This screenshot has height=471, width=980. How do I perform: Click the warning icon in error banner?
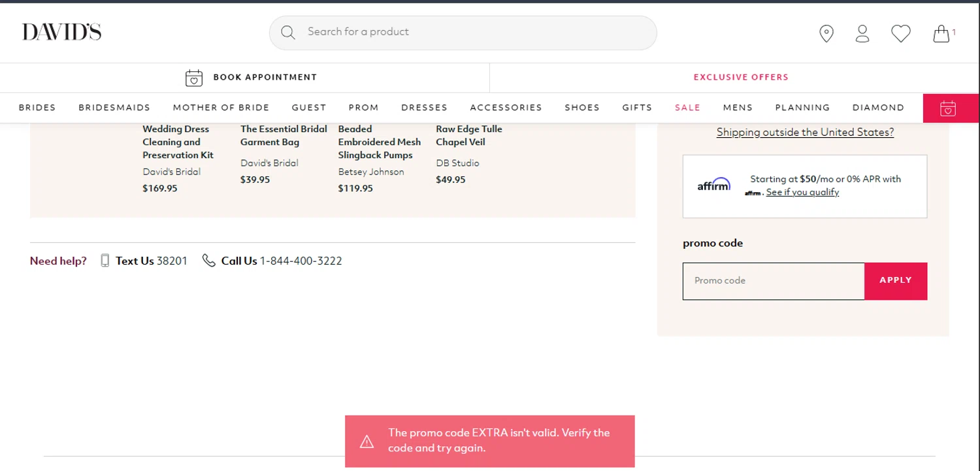tap(367, 442)
